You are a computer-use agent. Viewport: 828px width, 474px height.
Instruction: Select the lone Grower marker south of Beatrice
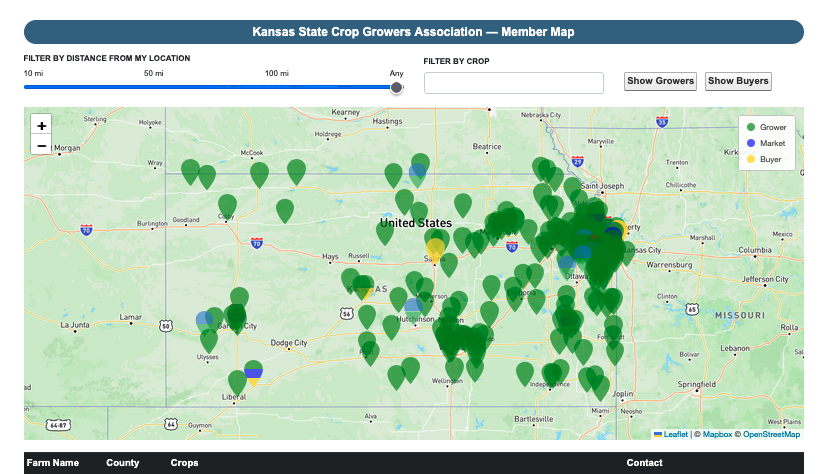pyautogui.click(x=463, y=205)
